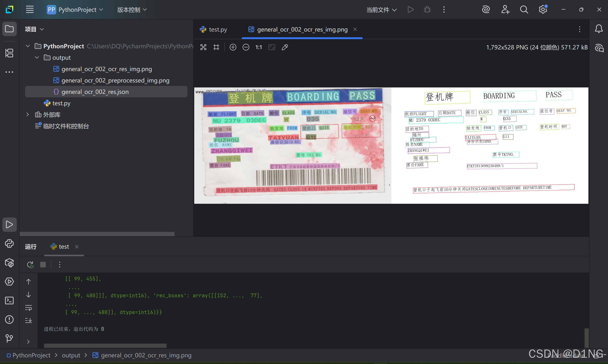Open the Problems tool window
The width and height of the screenshot is (608, 364).
[9, 319]
